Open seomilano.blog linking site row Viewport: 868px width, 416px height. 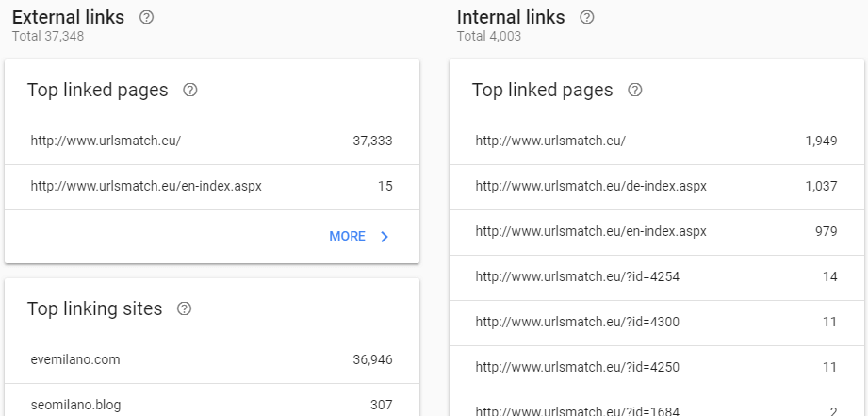tap(212, 400)
